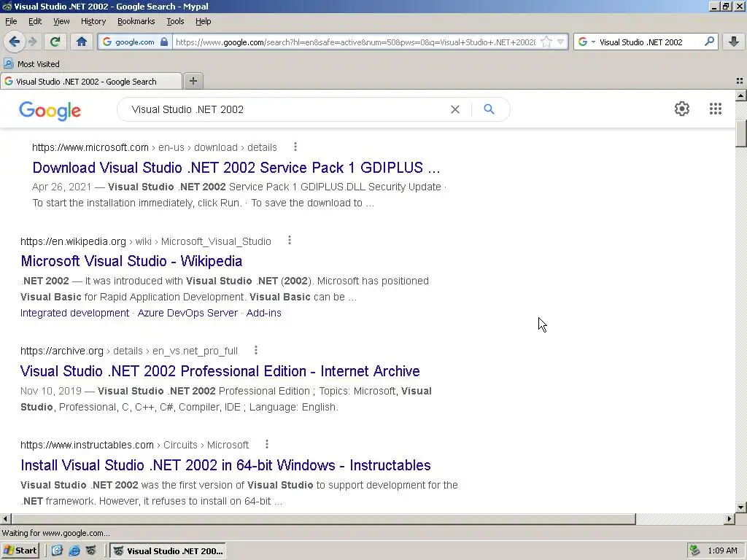Viewport: 747px width, 560px height.
Task: Reload the current page
Action: coord(55,42)
